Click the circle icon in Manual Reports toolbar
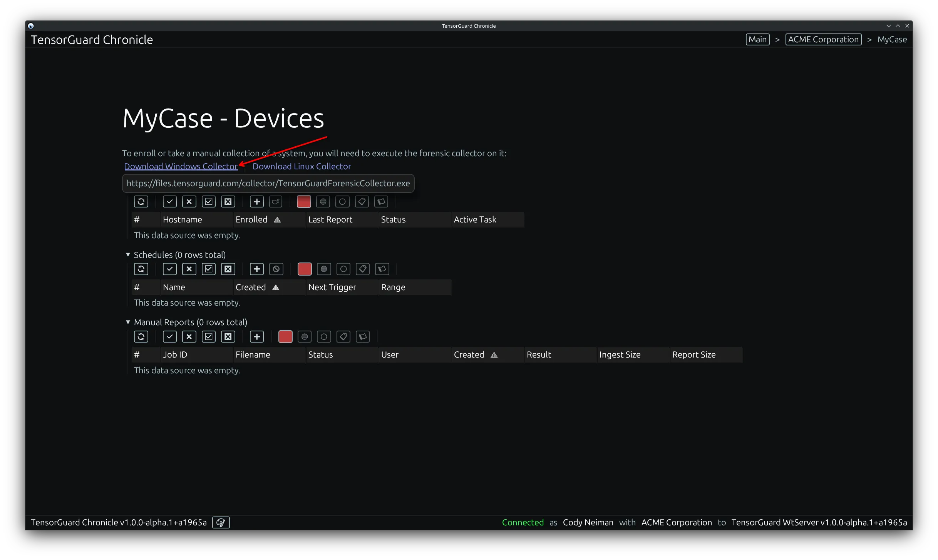 click(324, 336)
